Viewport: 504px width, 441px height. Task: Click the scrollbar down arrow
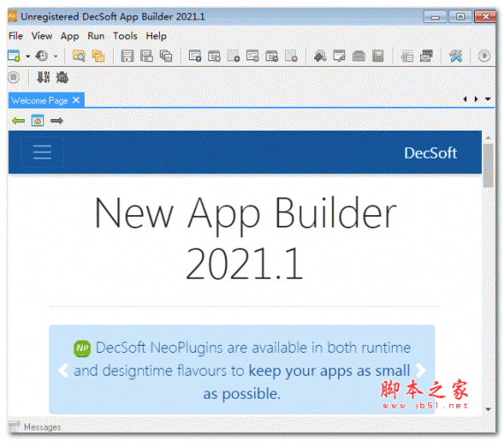(488, 409)
